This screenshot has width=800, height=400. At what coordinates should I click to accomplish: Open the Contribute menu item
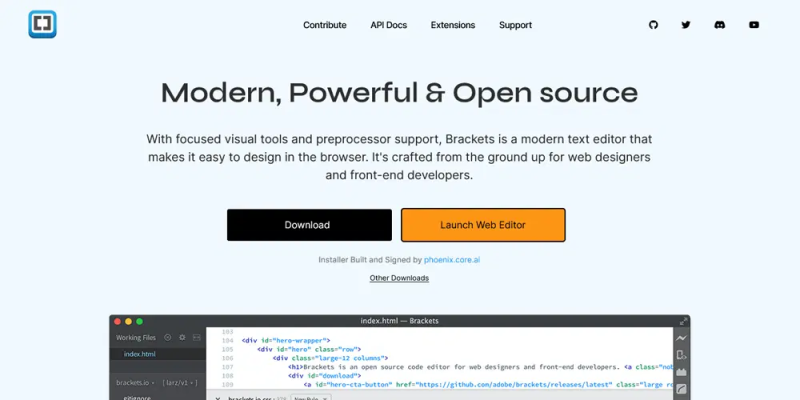click(x=324, y=25)
